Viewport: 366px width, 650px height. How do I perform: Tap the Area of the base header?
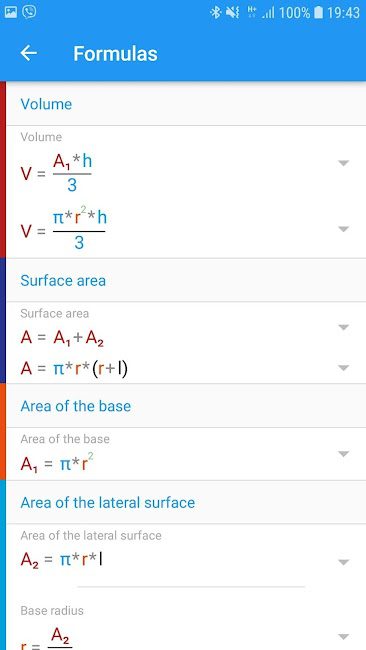coord(186,406)
